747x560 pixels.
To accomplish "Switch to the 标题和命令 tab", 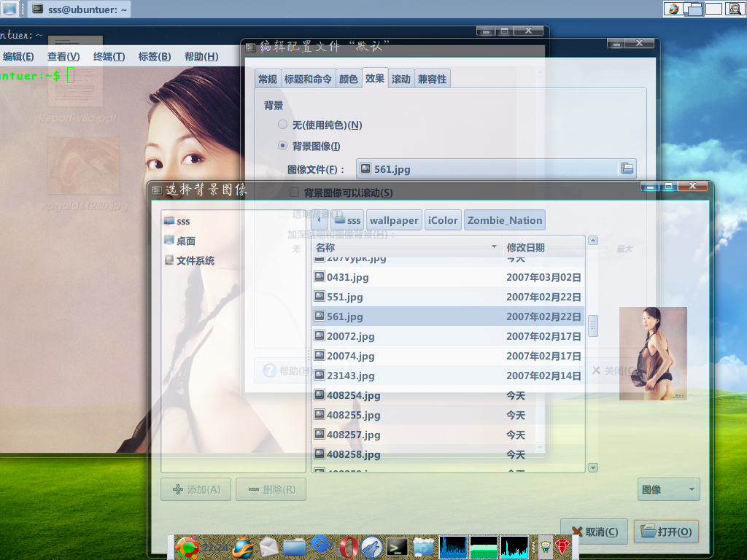I will [308, 79].
